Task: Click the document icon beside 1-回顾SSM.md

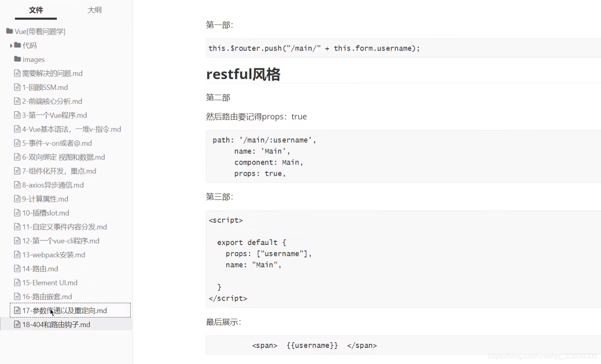Action: 17,87
